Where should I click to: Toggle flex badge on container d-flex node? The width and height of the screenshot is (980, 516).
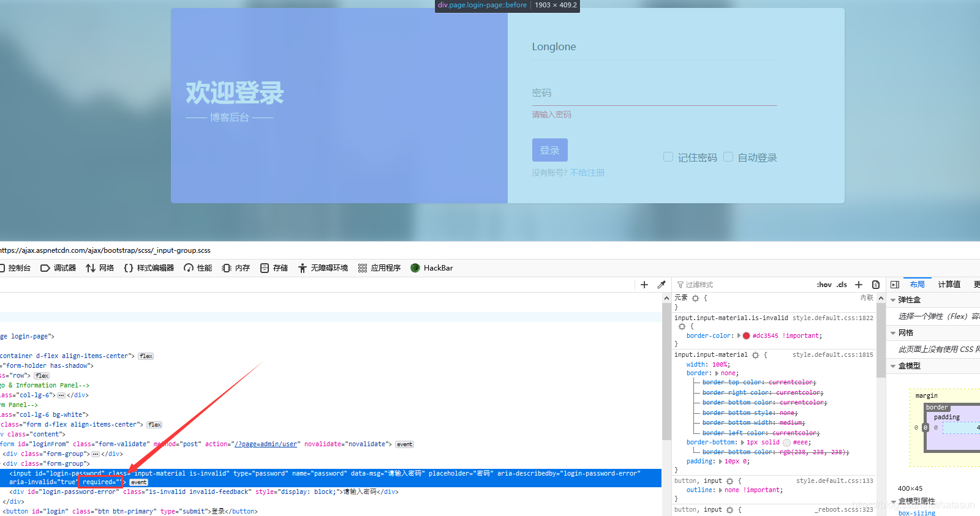point(146,356)
